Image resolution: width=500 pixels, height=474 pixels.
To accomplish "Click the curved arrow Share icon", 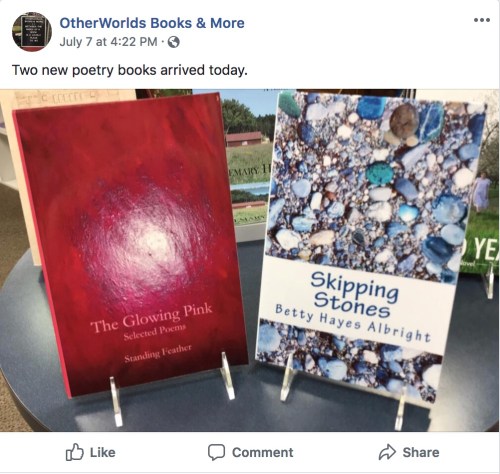I will [x=387, y=452].
